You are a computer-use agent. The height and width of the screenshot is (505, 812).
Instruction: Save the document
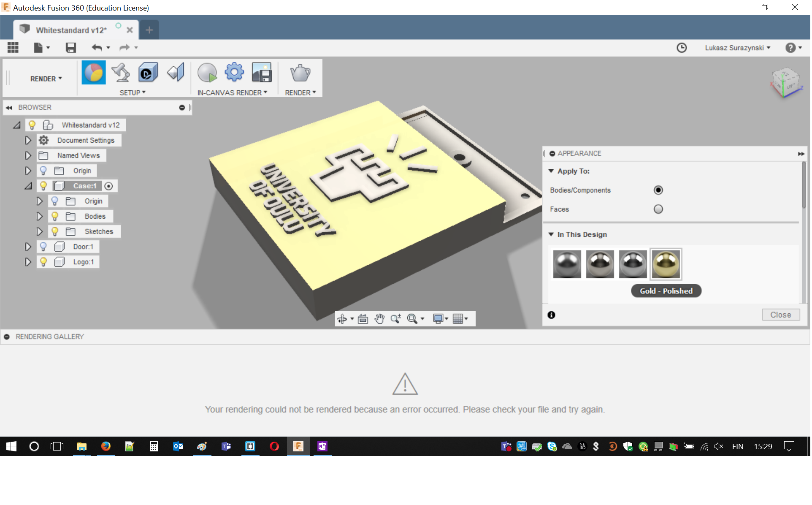pos(70,48)
